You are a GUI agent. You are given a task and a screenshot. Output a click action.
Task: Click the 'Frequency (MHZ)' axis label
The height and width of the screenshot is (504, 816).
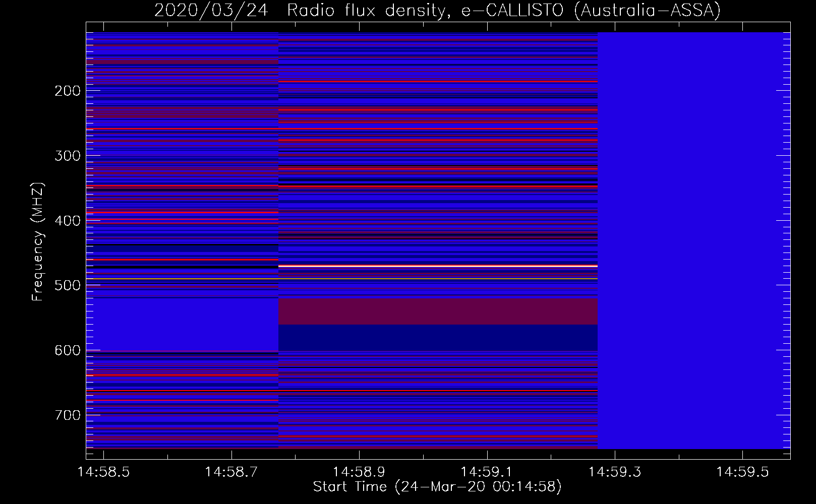tap(38, 241)
